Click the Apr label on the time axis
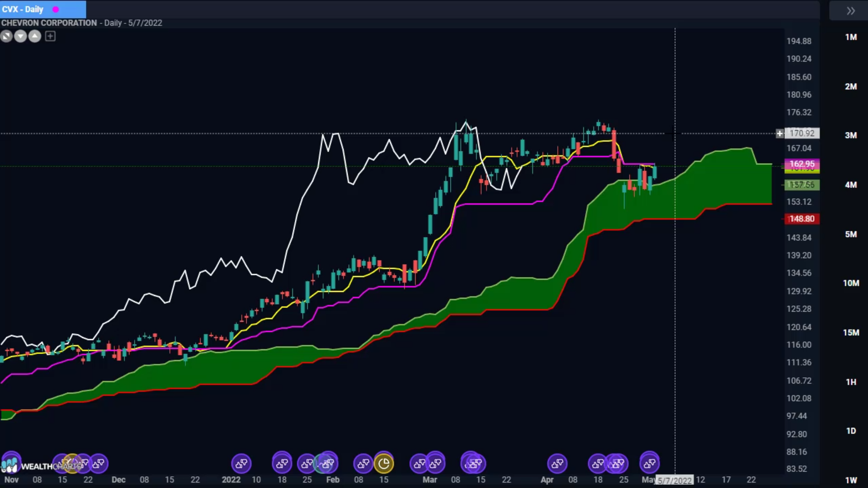Image resolution: width=868 pixels, height=488 pixels. 547,480
